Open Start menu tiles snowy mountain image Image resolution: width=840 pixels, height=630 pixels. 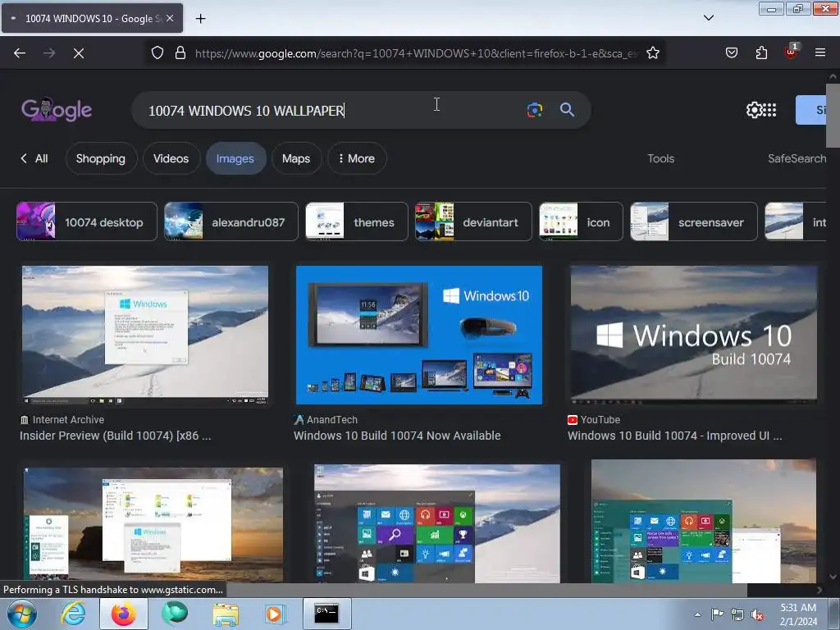pos(437,523)
